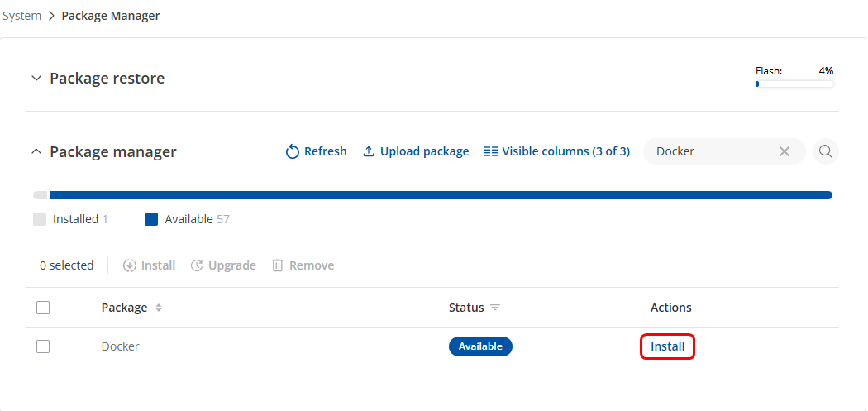Expand the Package restore section
This screenshot has width=868, height=411.
36,79
